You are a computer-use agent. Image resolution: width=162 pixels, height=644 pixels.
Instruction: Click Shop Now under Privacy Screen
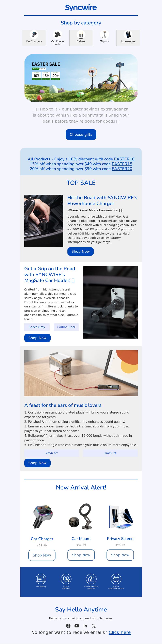point(120,555)
